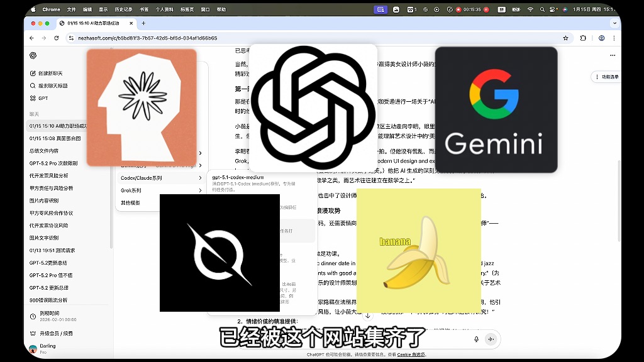Viewport: 644px width, 362px height.
Task: Click the microphone icon in message box
Action: (477, 339)
